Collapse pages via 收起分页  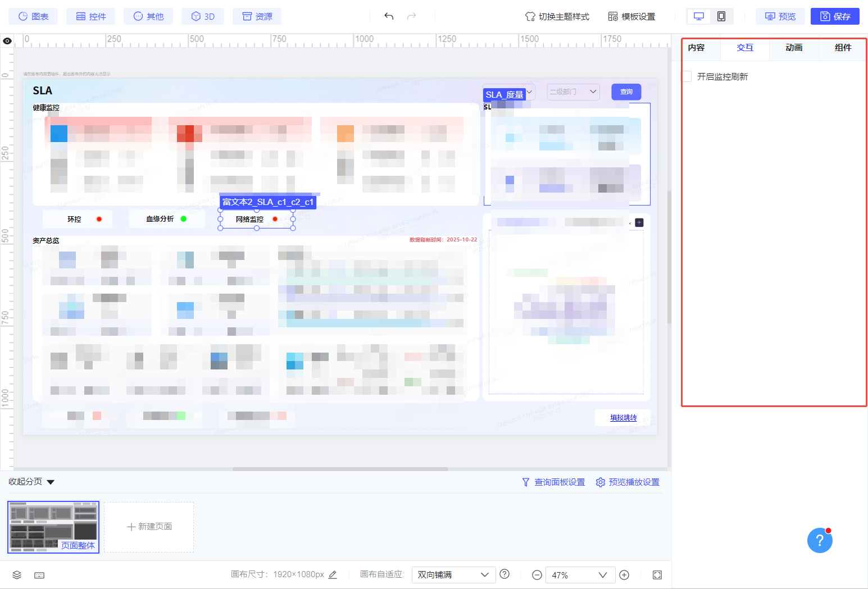[31, 482]
